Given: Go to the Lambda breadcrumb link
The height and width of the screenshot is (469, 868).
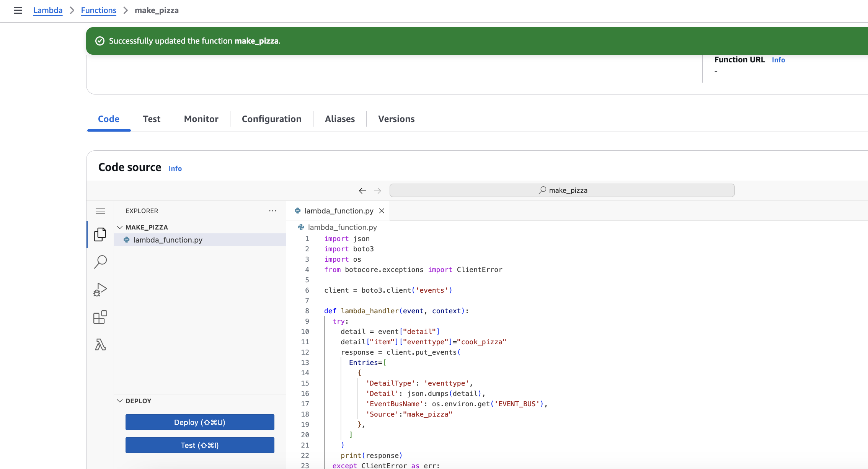Looking at the screenshot, I should tap(48, 10).
